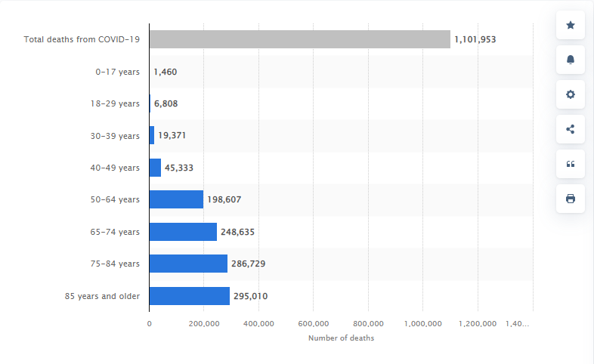Open the citation quote icon
Viewport: 594px width, 364px height.
571,164
